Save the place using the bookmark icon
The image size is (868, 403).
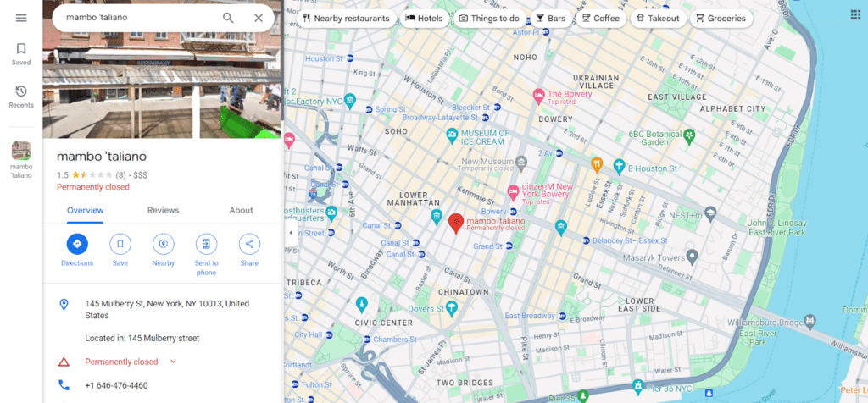point(120,244)
